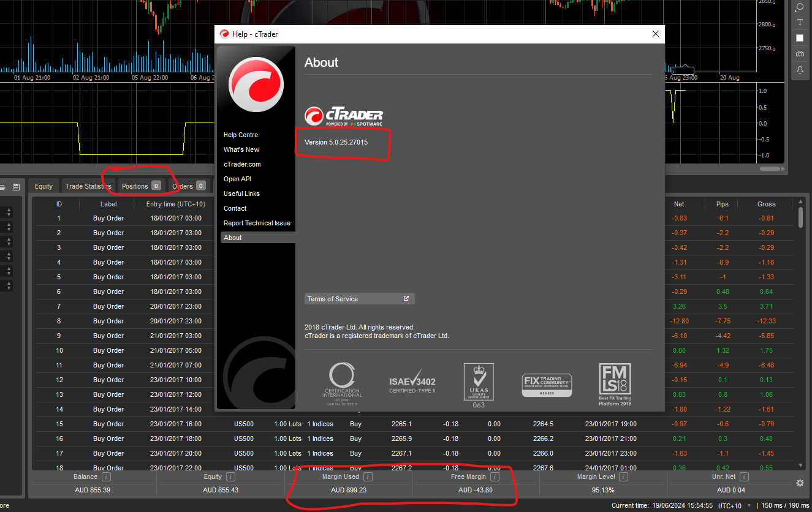
Task: Click the info icon next to Margin Used
Action: click(368, 476)
